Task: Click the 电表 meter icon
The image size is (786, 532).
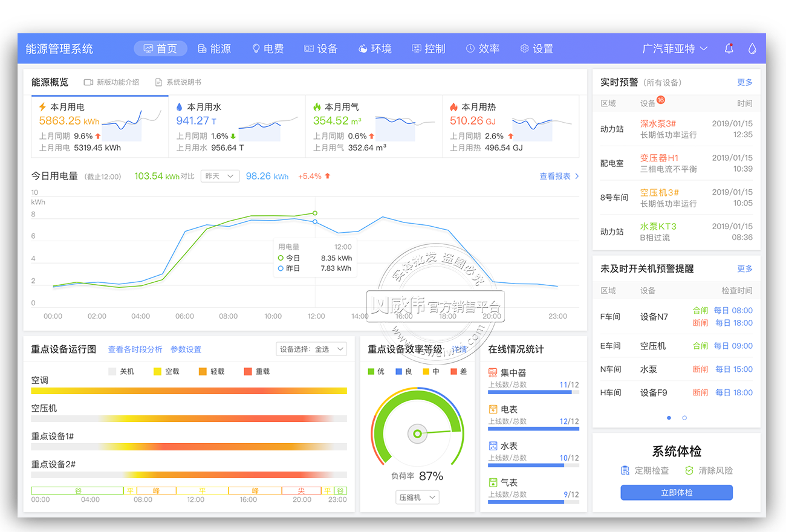Action: point(493,409)
